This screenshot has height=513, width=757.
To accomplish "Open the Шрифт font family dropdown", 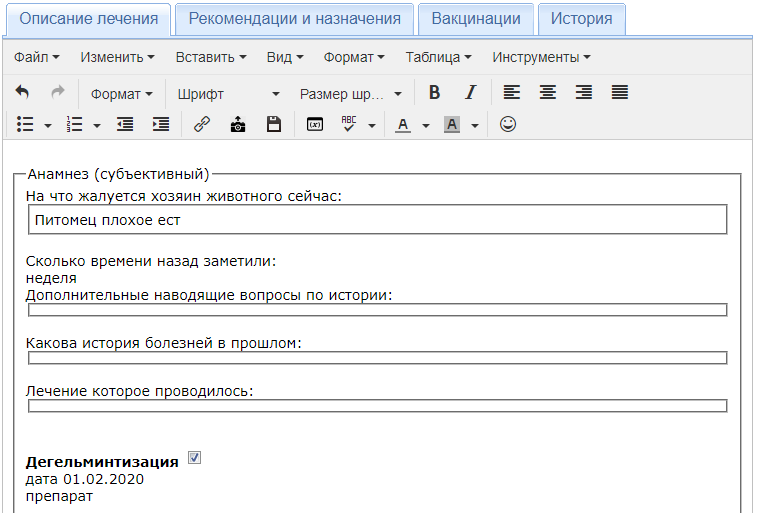I will click(x=229, y=94).
